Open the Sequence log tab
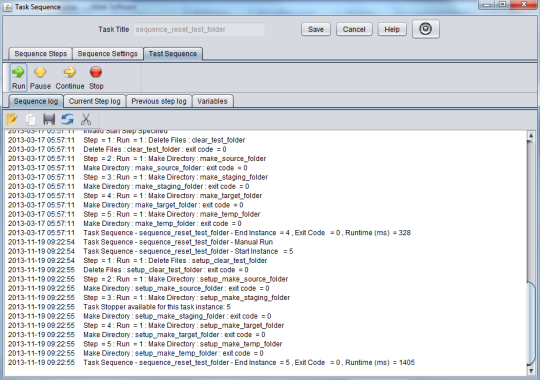 [36, 101]
